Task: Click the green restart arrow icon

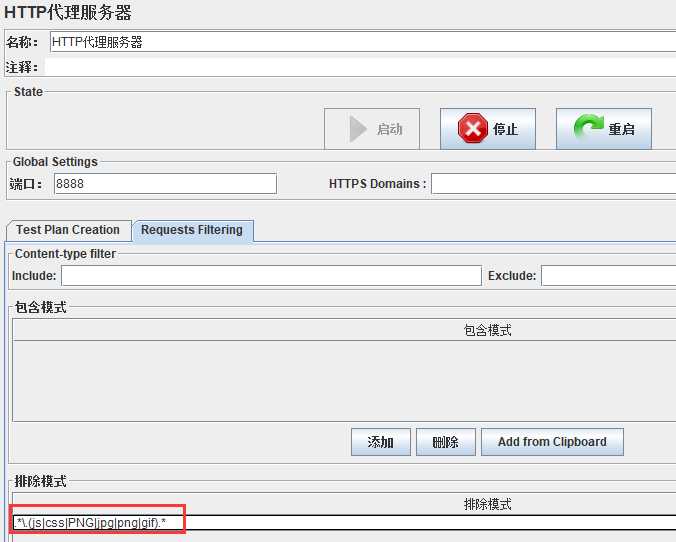Action: pos(588,127)
